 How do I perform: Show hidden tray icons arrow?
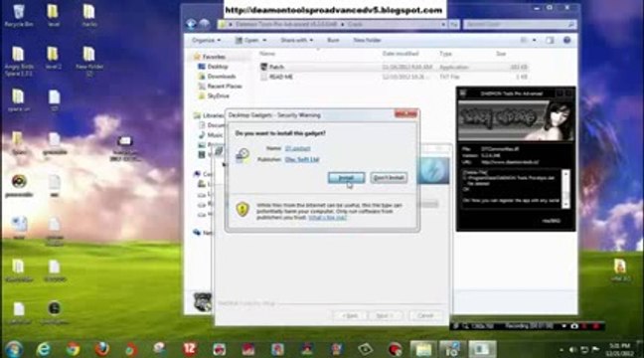[x=562, y=350]
